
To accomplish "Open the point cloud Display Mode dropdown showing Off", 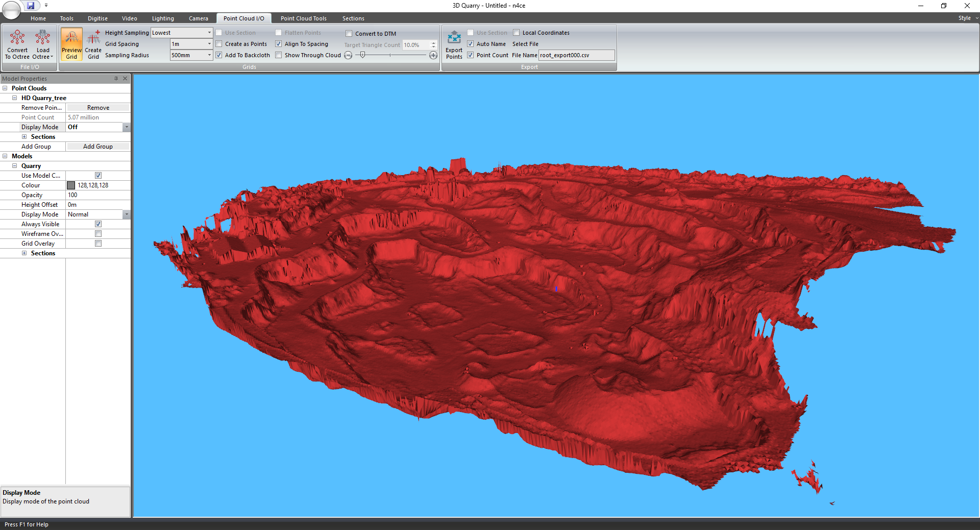I will pyautogui.click(x=127, y=127).
